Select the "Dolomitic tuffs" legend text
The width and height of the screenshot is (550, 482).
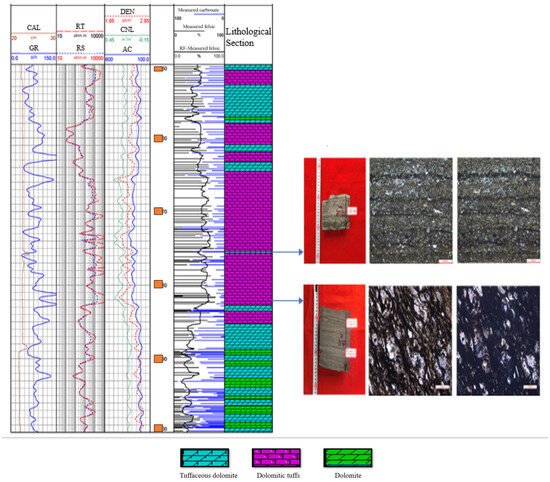coord(278,476)
